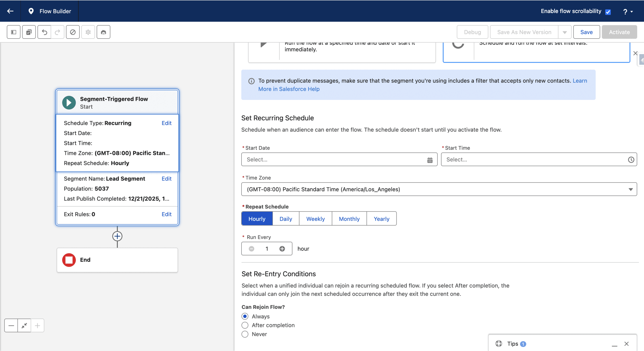Edit the Lead Segment settings

(x=166, y=179)
